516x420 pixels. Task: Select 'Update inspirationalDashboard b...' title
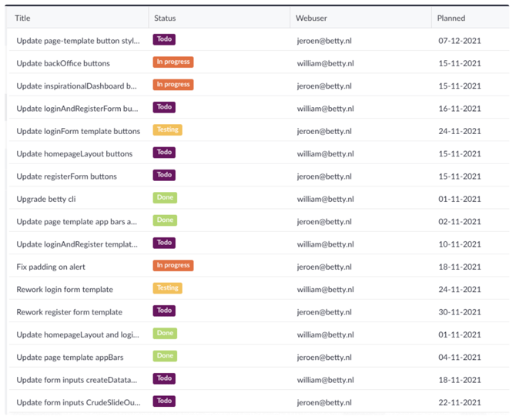pos(76,86)
